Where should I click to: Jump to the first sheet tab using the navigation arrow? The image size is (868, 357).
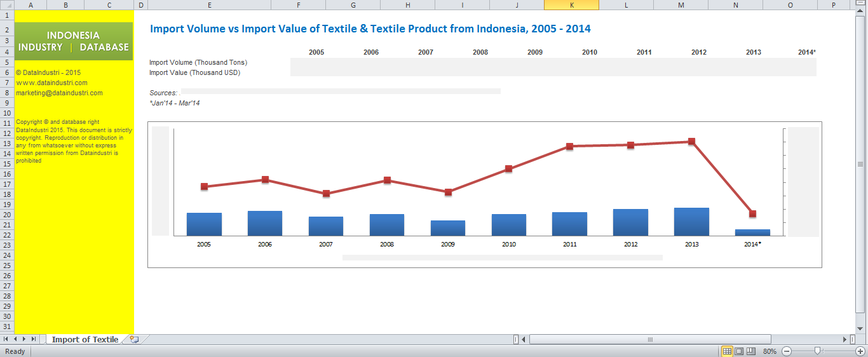pyautogui.click(x=6, y=340)
